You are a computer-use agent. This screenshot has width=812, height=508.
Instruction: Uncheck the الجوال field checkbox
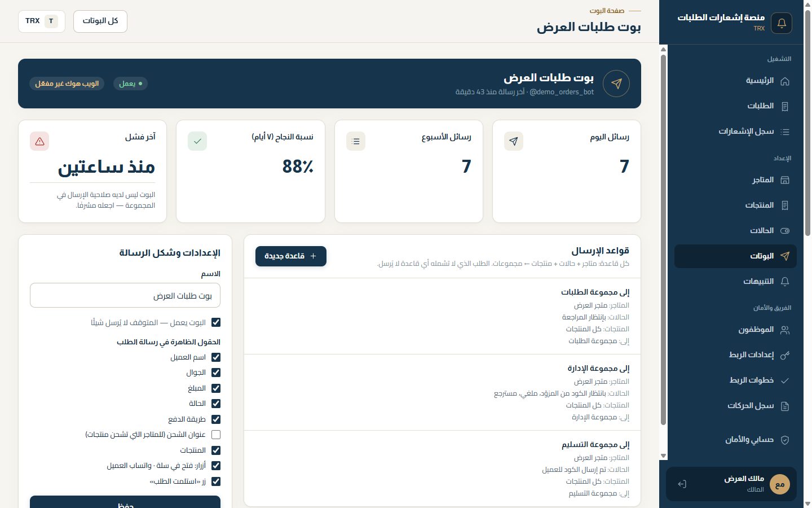coord(215,373)
